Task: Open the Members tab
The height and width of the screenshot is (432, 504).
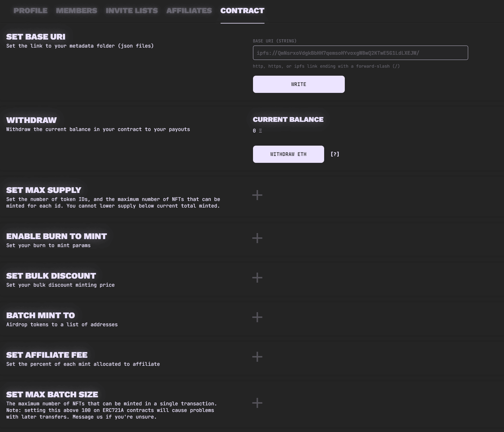Action: 77,11
